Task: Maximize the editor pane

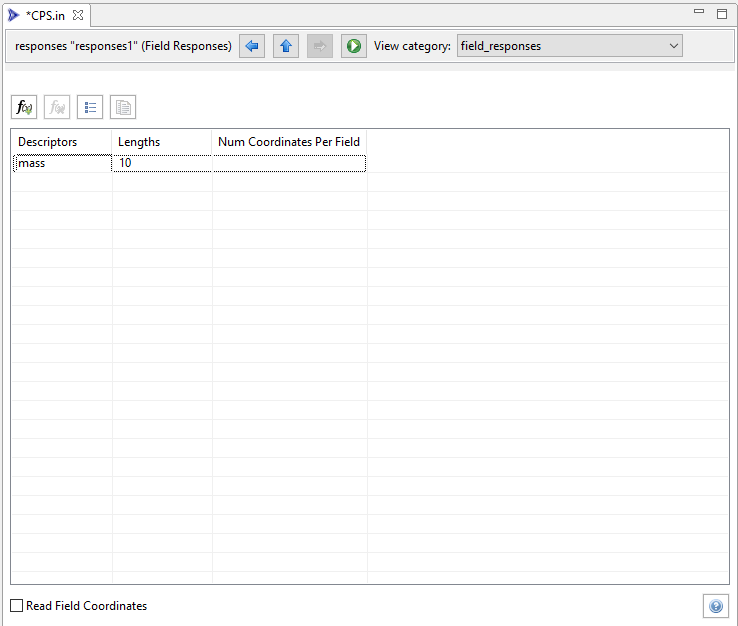Action: [x=722, y=14]
